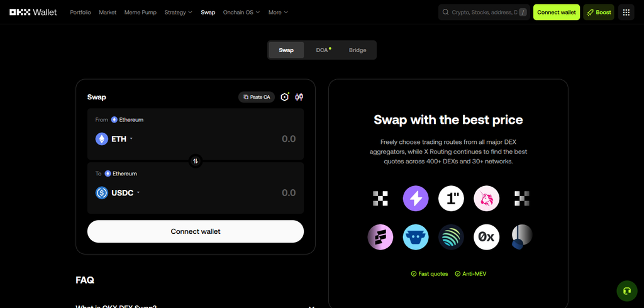
Task: Open Market in the top navigation
Action: 108,13
